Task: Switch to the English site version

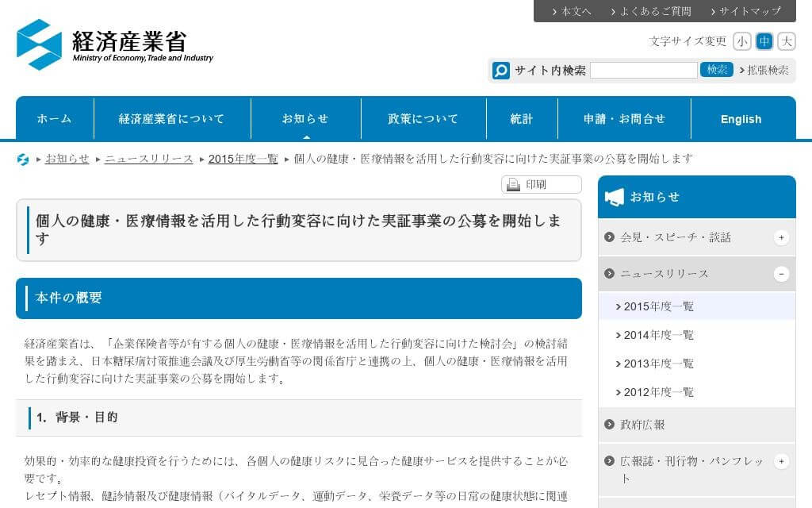Action: point(741,119)
